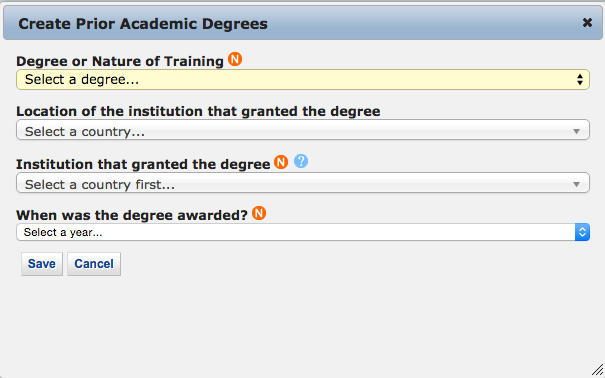Save the prior academic degree
The height and width of the screenshot is (378, 605).
coord(42,264)
